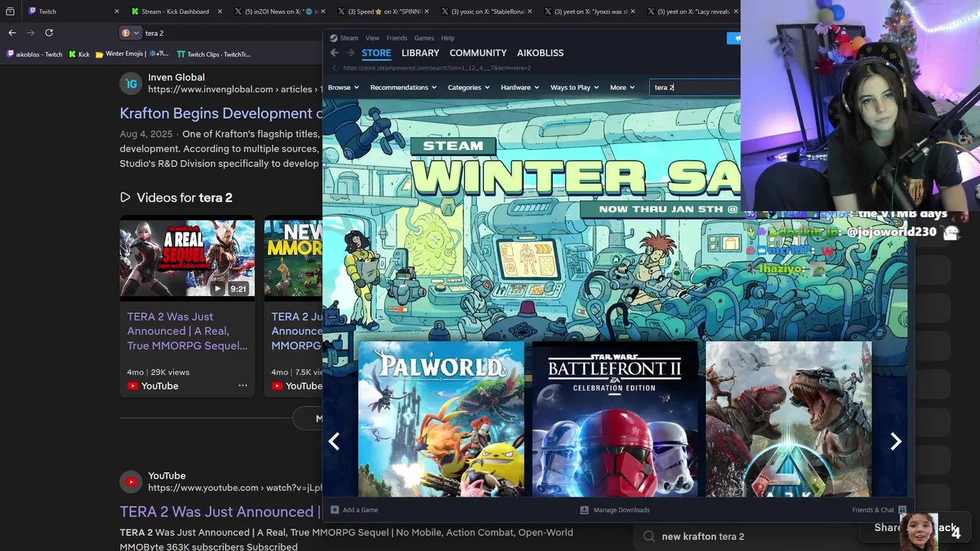Open the Friends menu in Steam
This screenshot has height=551, width=980.
click(397, 37)
